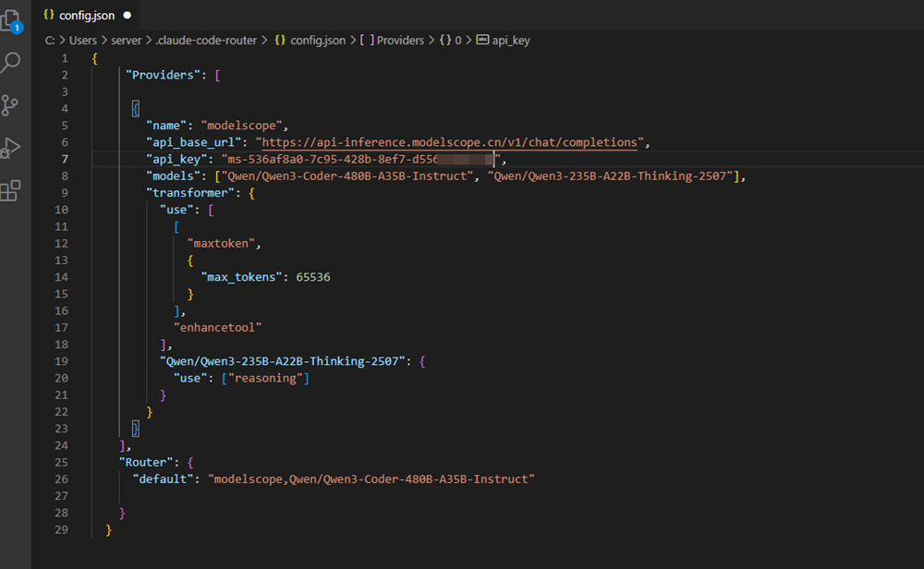Click line number 19 in the gutter
Viewport: 924px width, 569px height.
pos(62,361)
